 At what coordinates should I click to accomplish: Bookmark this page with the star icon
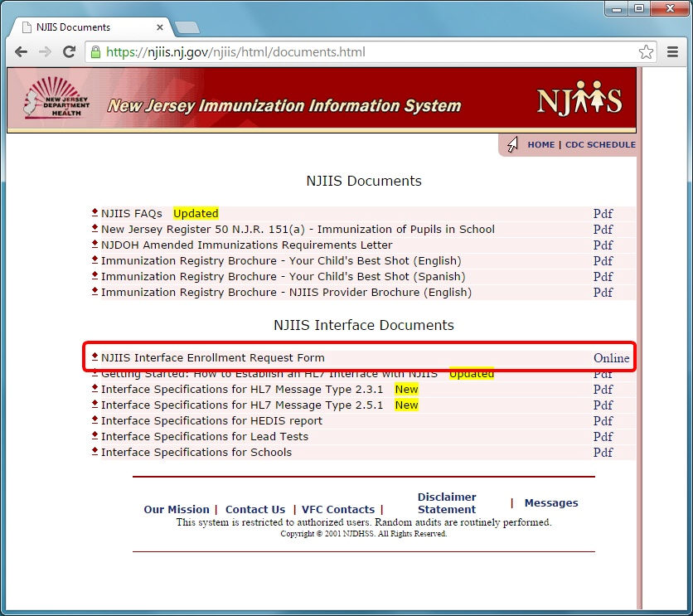point(646,52)
